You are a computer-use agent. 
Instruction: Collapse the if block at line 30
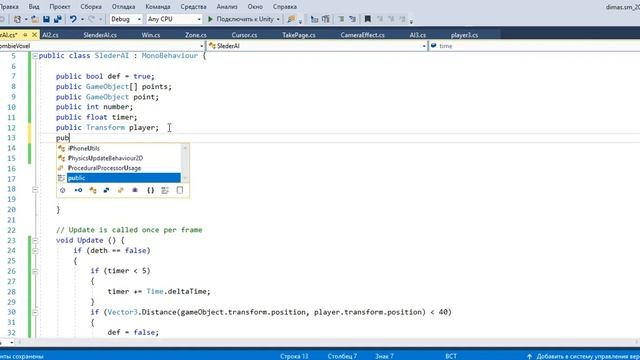coord(35,312)
